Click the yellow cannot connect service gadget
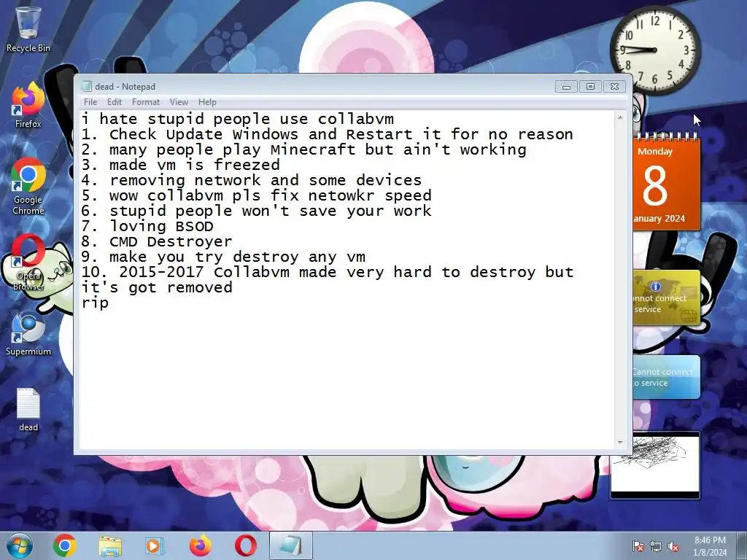Viewport: 747px width, 560px height. click(667, 298)
